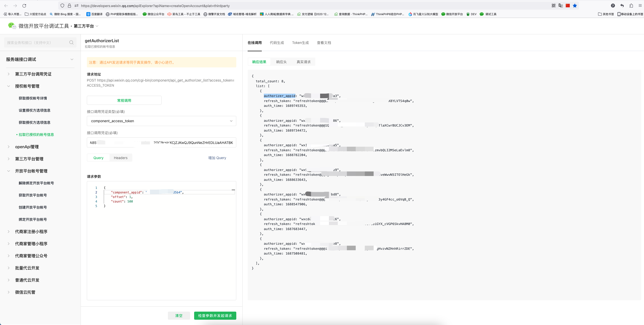The height and width of the screenshot is (325, 644).
Task: Click the 接口调用凭证 token input field
Action: (x=161, y=143)
